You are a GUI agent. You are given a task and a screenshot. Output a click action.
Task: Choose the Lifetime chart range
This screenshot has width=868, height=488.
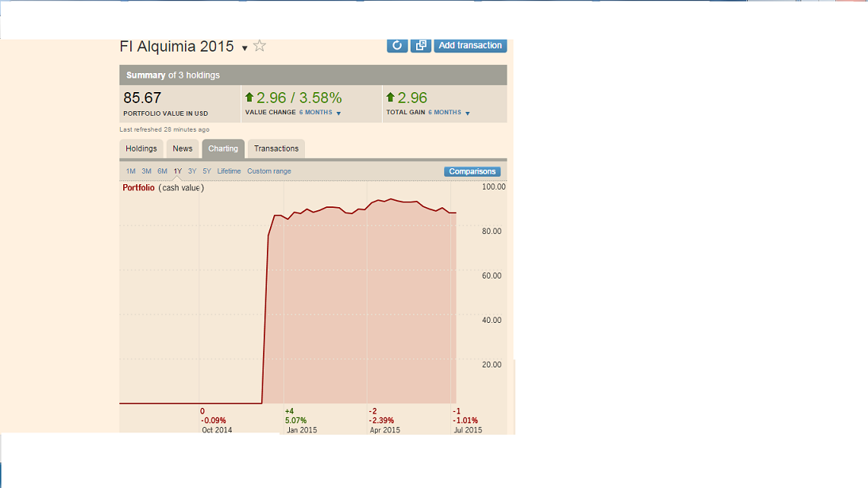[229, 171]
